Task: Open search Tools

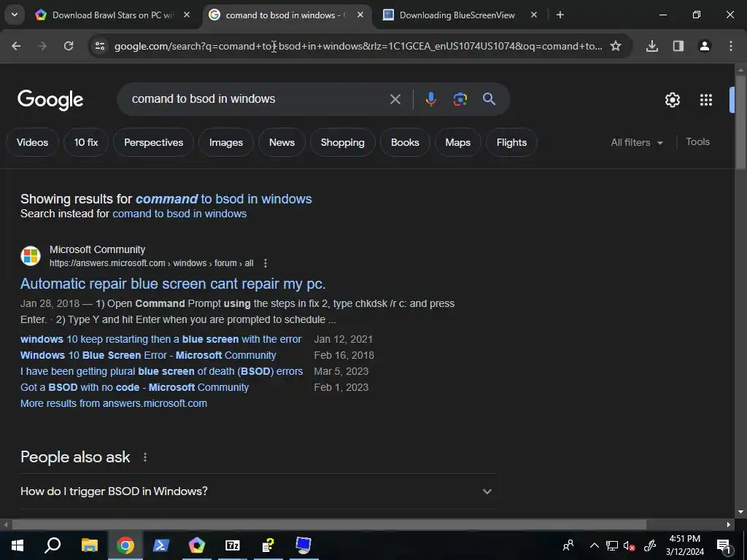Action: point(697,142)
